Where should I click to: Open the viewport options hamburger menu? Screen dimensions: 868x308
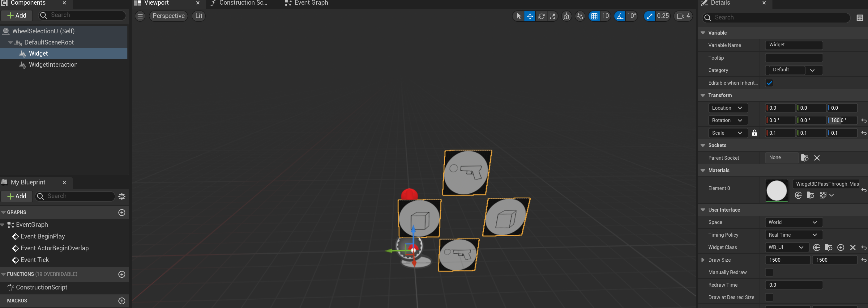(140, 16)
